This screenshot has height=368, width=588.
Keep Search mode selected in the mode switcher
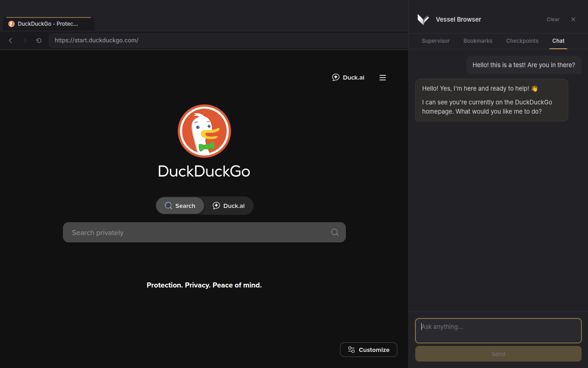pyautogui.click(x=180, y=206)
